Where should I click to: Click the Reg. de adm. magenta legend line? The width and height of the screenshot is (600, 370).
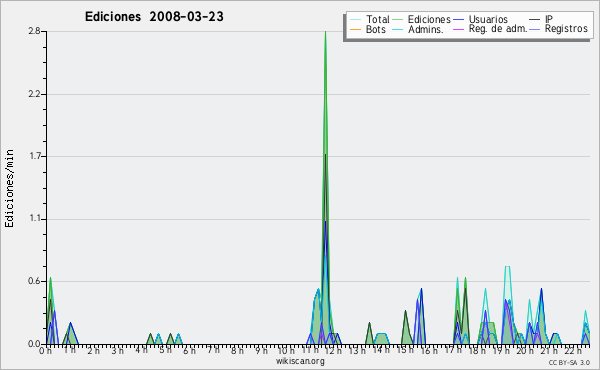click(458, 29)
